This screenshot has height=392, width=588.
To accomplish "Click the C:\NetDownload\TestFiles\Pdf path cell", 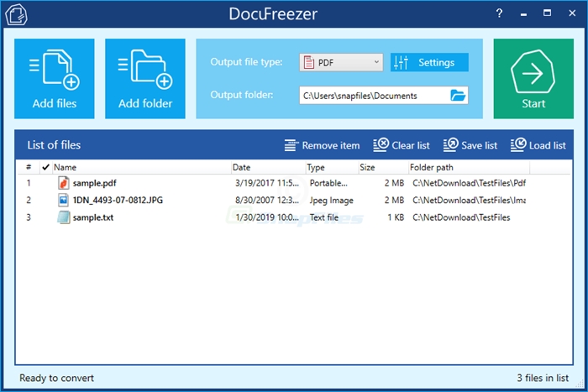I will click(x=469, y=183).
